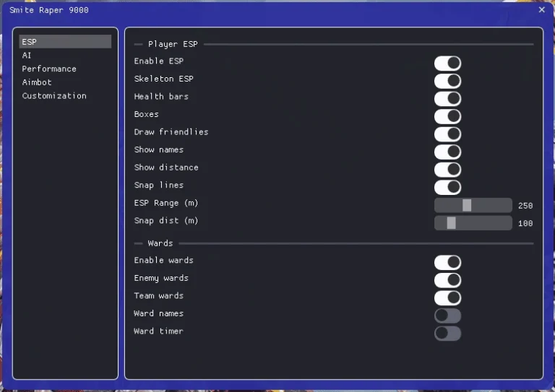Click the Snap dist slider track
The width and height of the screenshot is (555, 392).
473,222
